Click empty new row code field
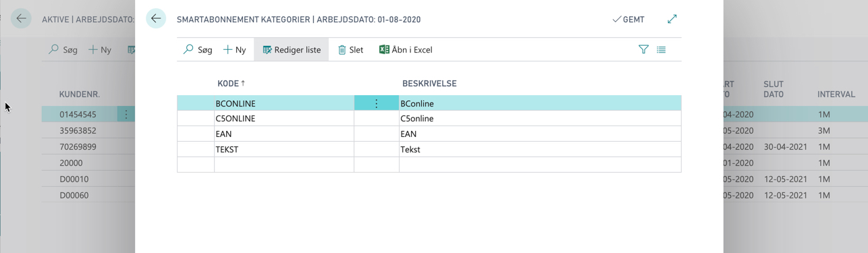This screenshot has height=253, width=868. point(284,164)
